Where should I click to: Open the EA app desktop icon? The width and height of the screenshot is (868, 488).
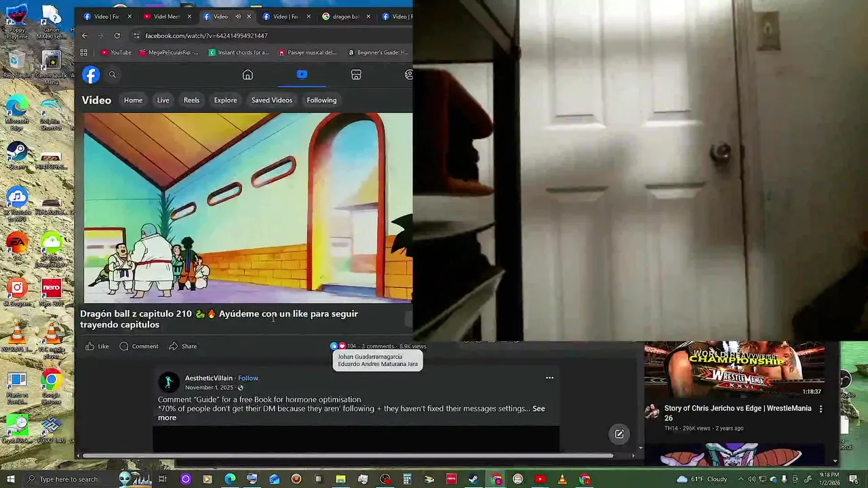tap(17, 245)
